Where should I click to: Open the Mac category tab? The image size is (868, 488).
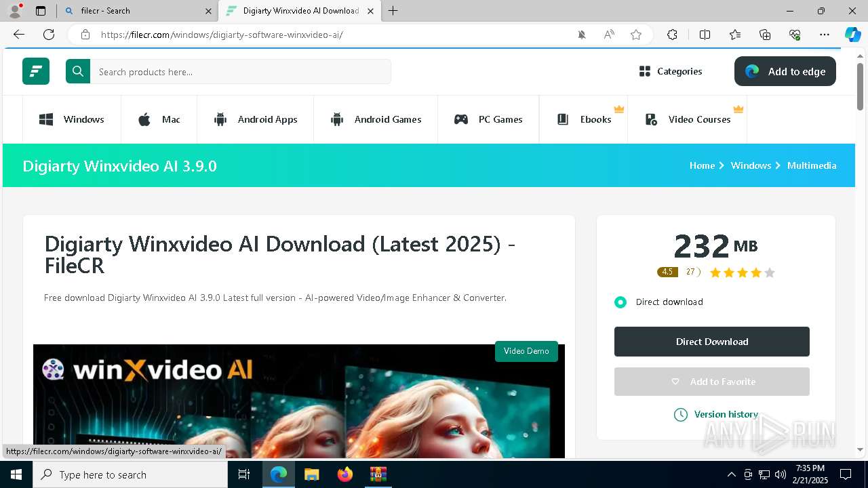(159, 119)
